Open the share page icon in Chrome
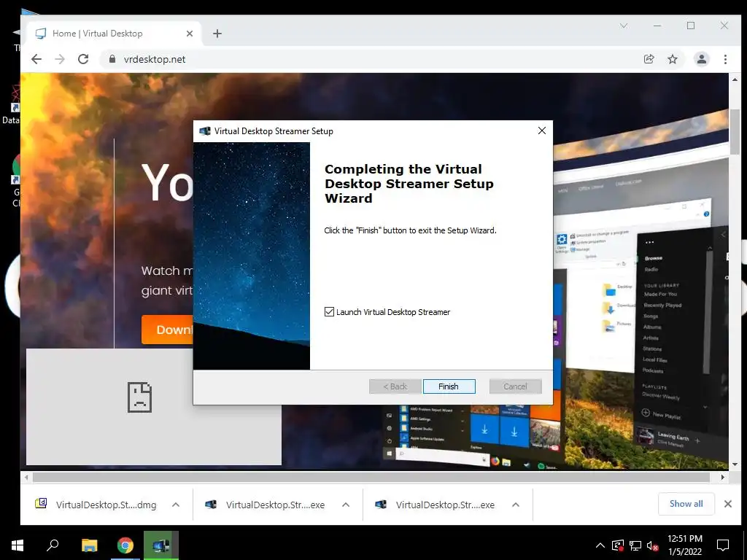 pyautogui.click(x=649, y=59)
